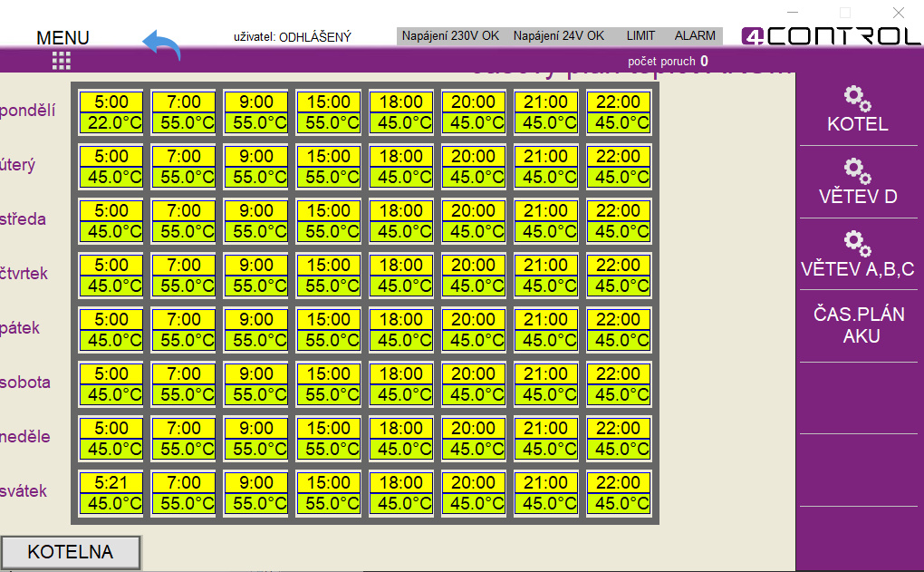Edit svátek 5:21 temperature 45.0°C
Viewport: 924px width, 572px height.
[111, 504]
